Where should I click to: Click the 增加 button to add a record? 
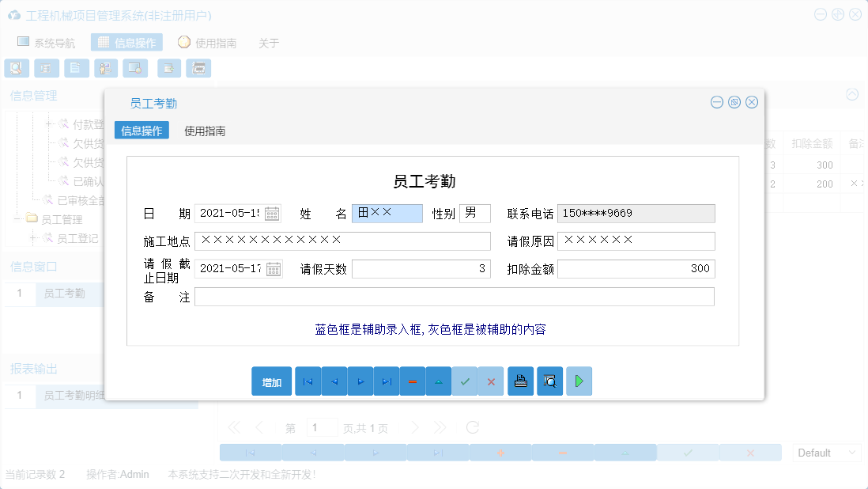(271, 381)
